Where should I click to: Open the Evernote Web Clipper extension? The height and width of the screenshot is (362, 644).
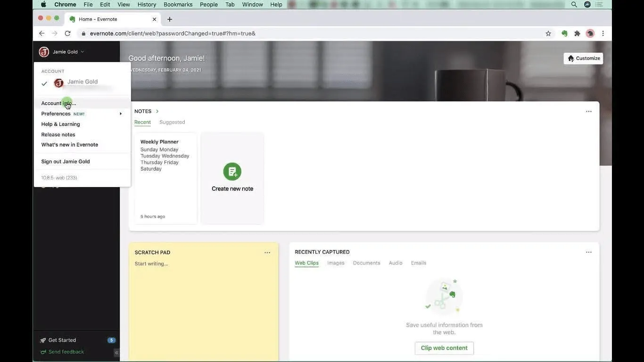[x=564, y=33]
